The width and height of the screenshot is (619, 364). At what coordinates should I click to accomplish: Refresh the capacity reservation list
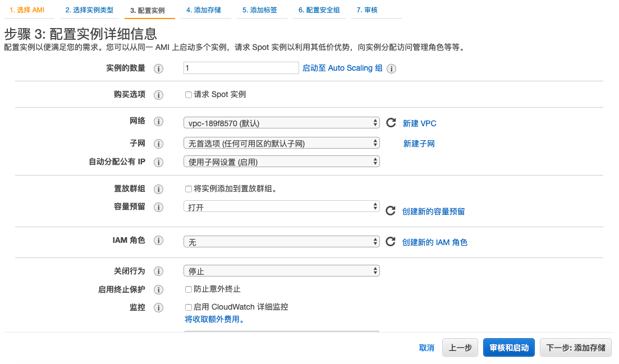point(391,210)
